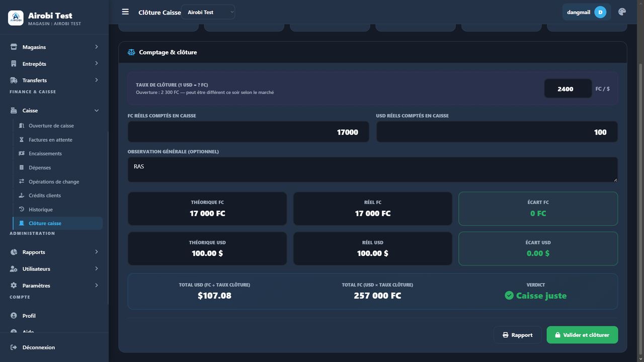Click the scales icon beside Comptage & clôture
The width and height of the screenshot is (644, 362).
(x=131, y=52)
